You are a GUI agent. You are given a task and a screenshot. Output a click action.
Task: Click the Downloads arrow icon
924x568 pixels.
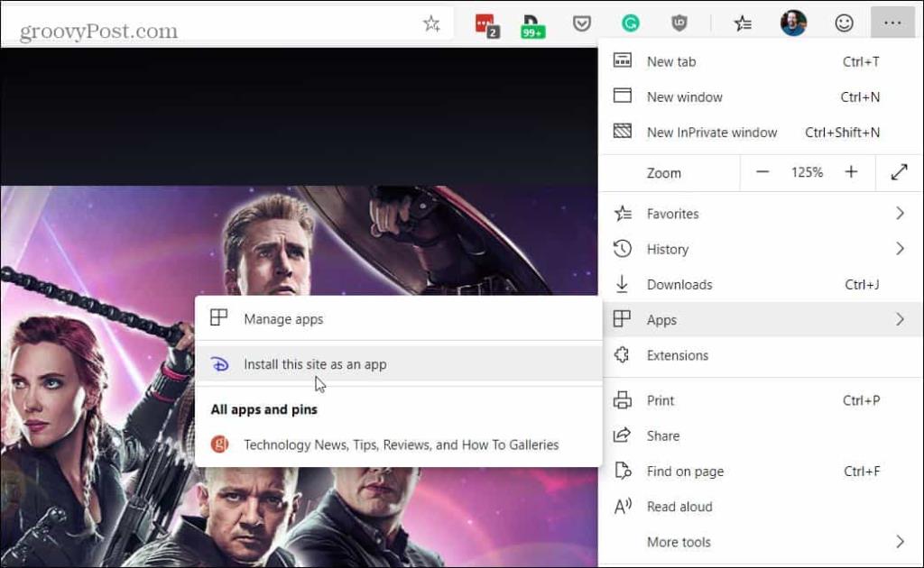(622, 284)
